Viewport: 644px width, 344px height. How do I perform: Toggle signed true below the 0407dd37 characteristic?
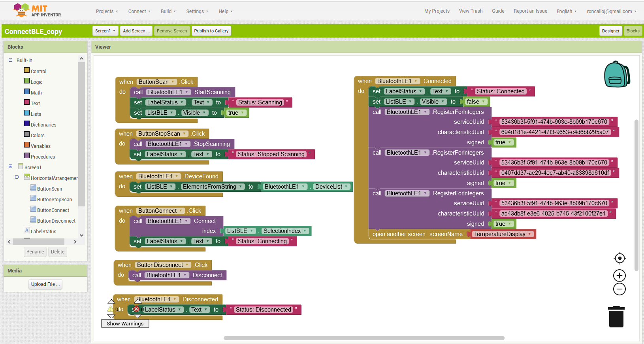pos(503,183)
